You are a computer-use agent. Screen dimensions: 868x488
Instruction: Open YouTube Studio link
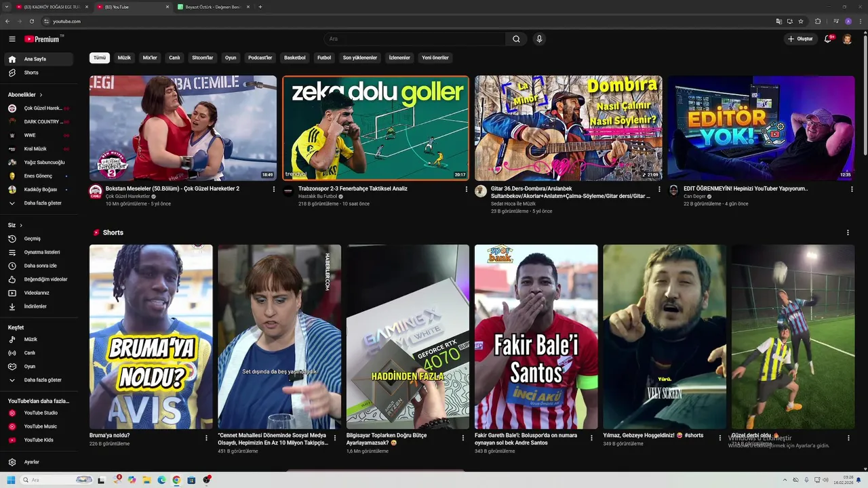click(x=40, y=413)
